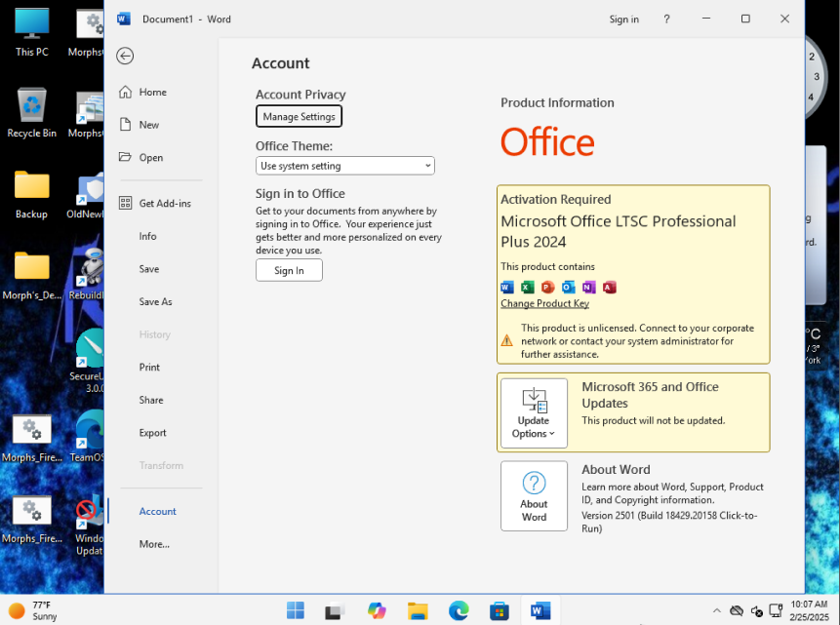The width and height of the screenshot is (840, 625).
Task: Open Help question mark in title bar
Action: click(x=666, y=20)
